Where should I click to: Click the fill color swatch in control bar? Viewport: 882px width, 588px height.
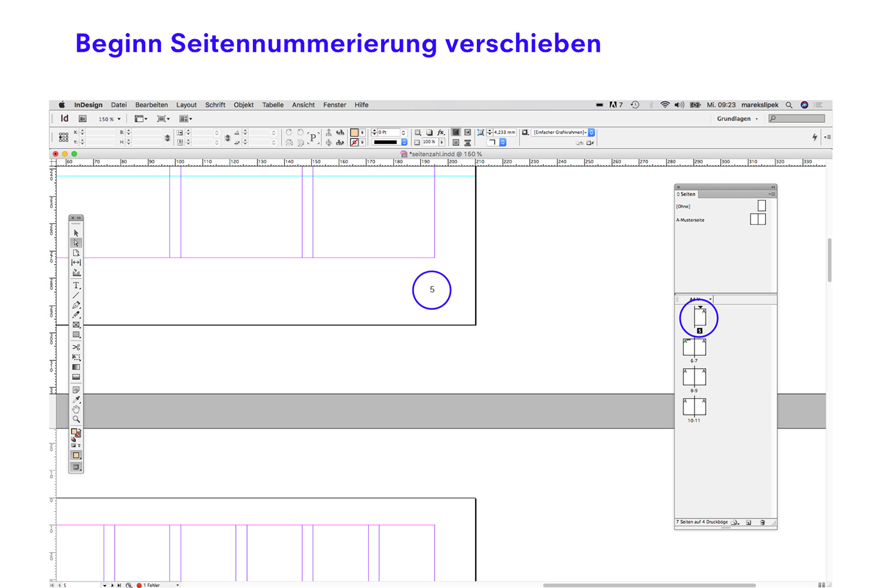click(354, 132)
